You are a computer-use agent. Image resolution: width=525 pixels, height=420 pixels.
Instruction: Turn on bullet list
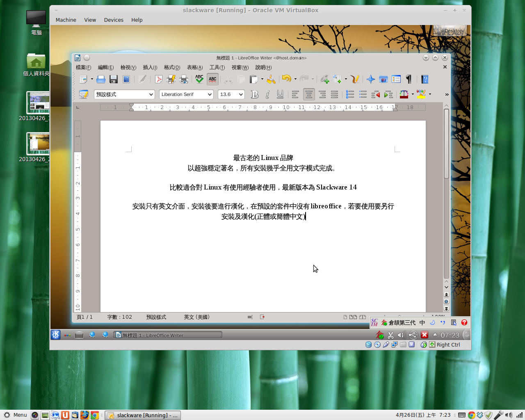(363, 94)
